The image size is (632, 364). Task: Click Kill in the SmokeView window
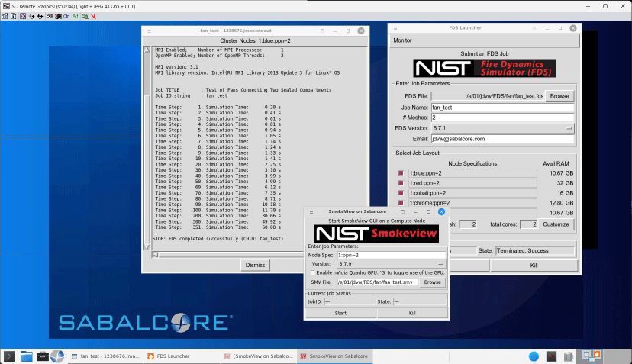(x=412, y=313)
